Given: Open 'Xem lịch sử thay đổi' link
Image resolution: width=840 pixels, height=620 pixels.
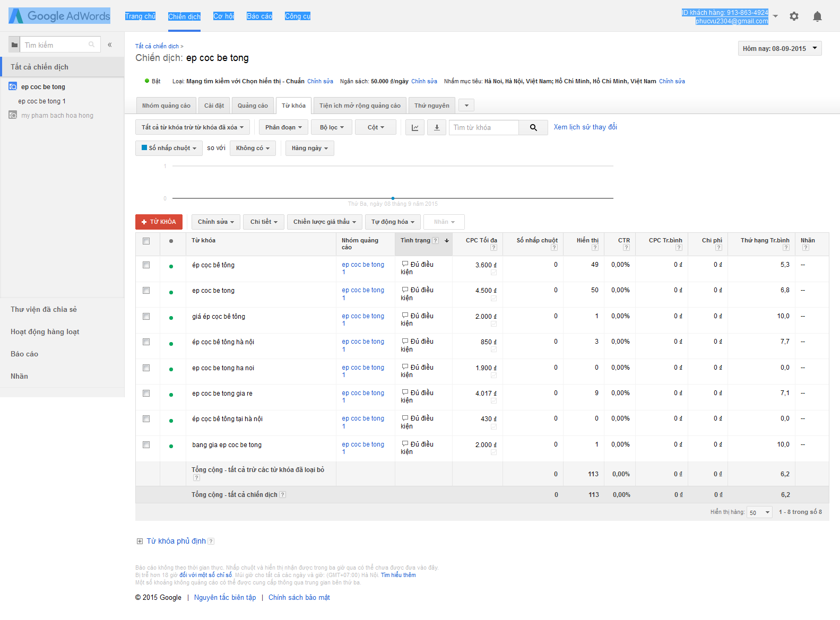Looking at the screenshot, I should click(x=585, y=127).
